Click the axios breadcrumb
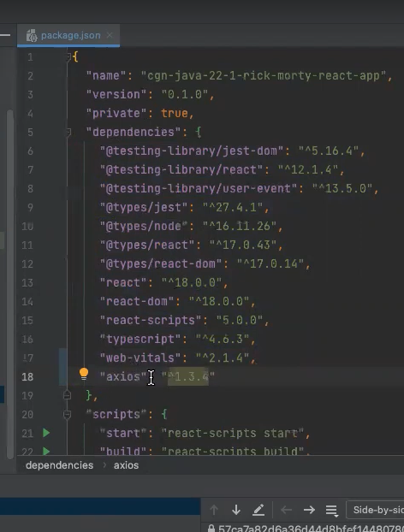Image resolution: width=404 pixels, height=532 pixels. click(x=126, y=465)
